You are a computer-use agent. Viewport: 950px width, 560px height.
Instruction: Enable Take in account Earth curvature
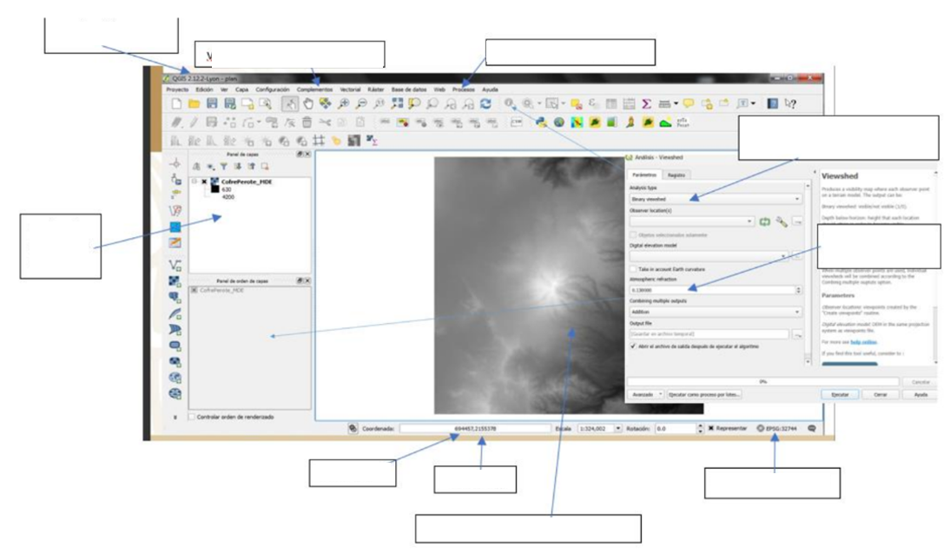[x=633, y=269]
